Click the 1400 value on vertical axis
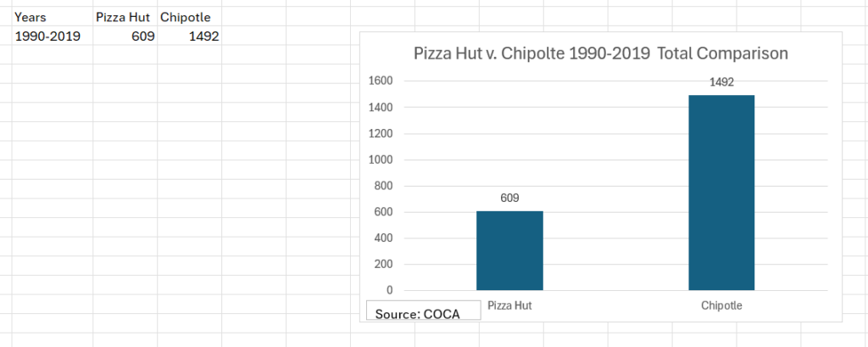868x347 pixels. tap(382, 108)
